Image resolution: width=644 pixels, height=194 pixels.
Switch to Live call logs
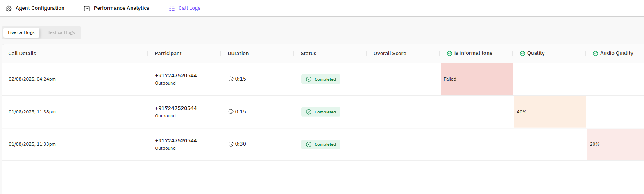pyautogui.click(x=21, y=32)
